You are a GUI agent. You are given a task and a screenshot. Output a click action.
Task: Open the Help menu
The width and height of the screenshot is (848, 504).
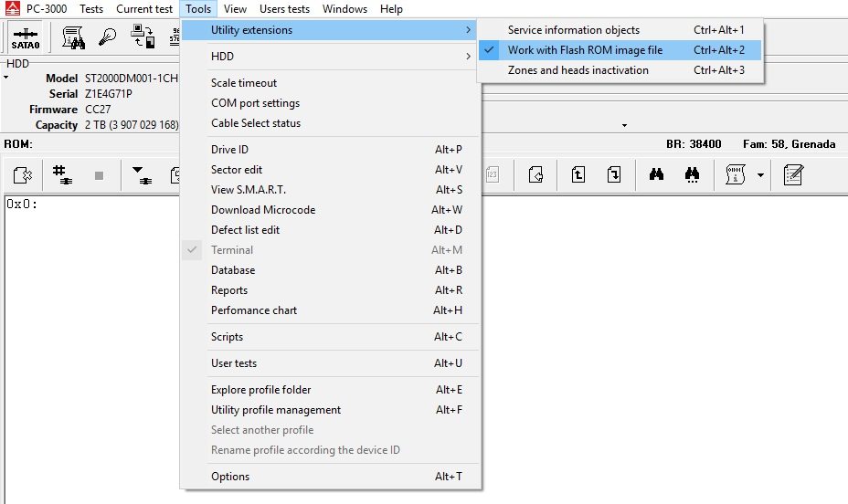click(x=391, y=9)
